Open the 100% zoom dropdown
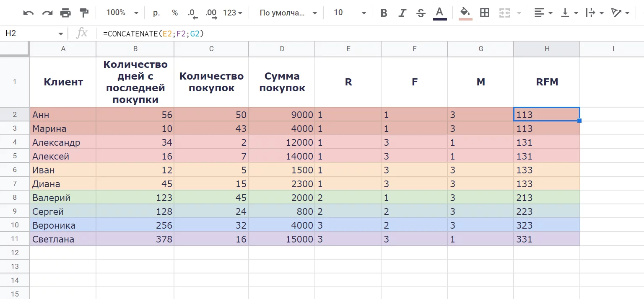Screen dimensions: 644x299 coord(122,13)
